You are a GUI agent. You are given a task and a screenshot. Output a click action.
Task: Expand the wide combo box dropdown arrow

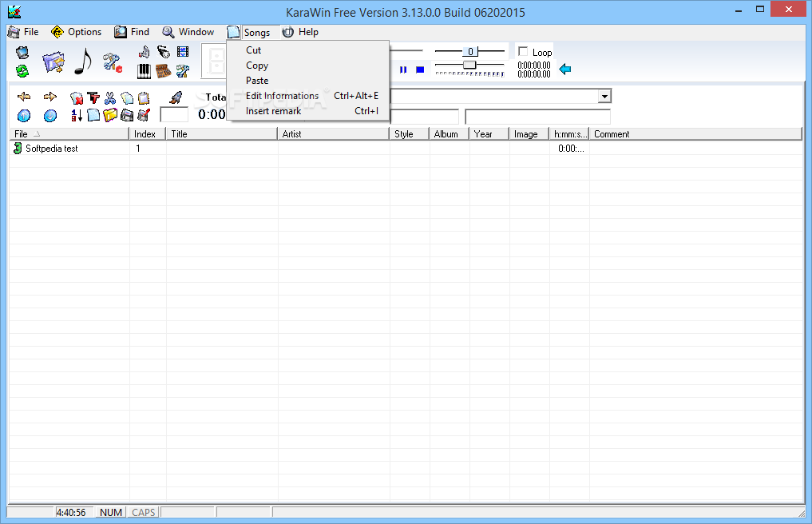[x=604, y=97]
